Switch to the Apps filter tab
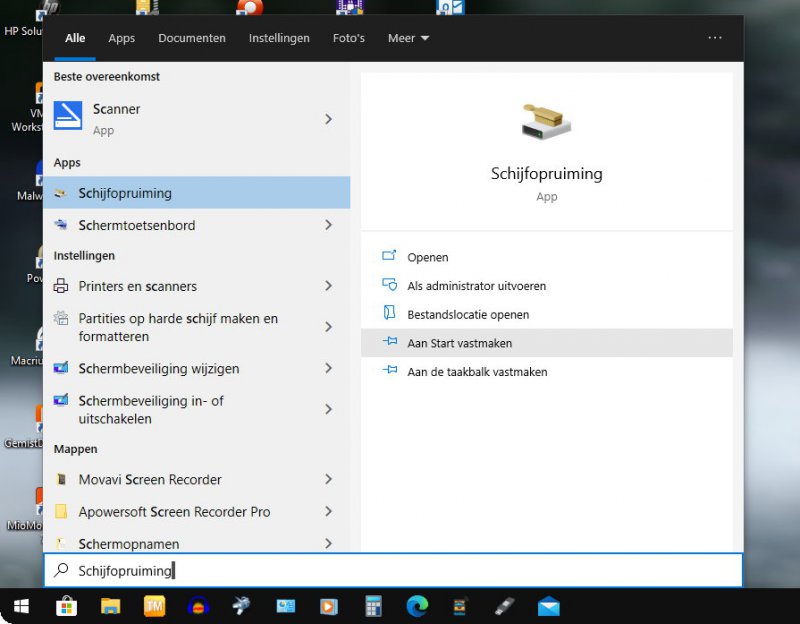The height and width of the screenshot is (624, 800). coord(122,38)
